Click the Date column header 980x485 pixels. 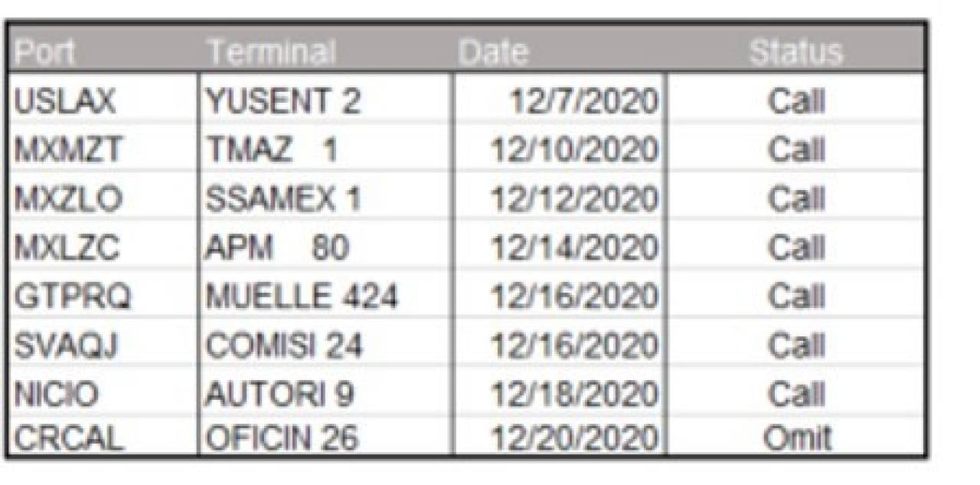point(493,53)
